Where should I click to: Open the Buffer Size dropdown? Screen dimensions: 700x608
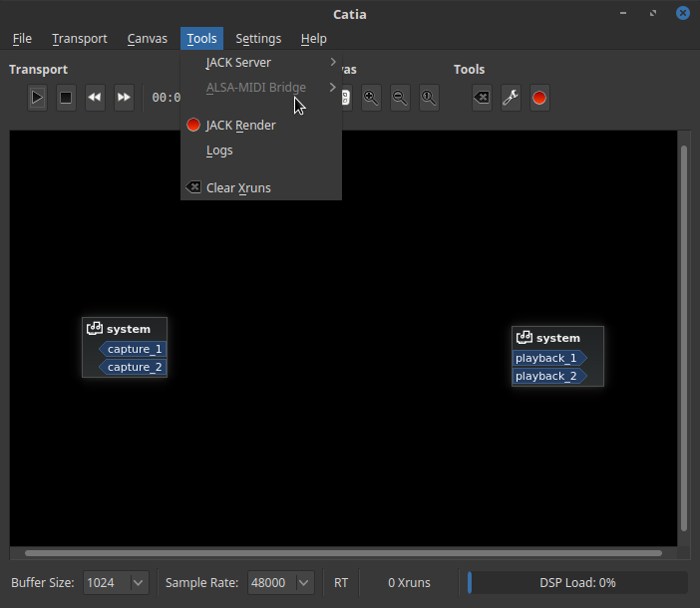click(116, 582)
